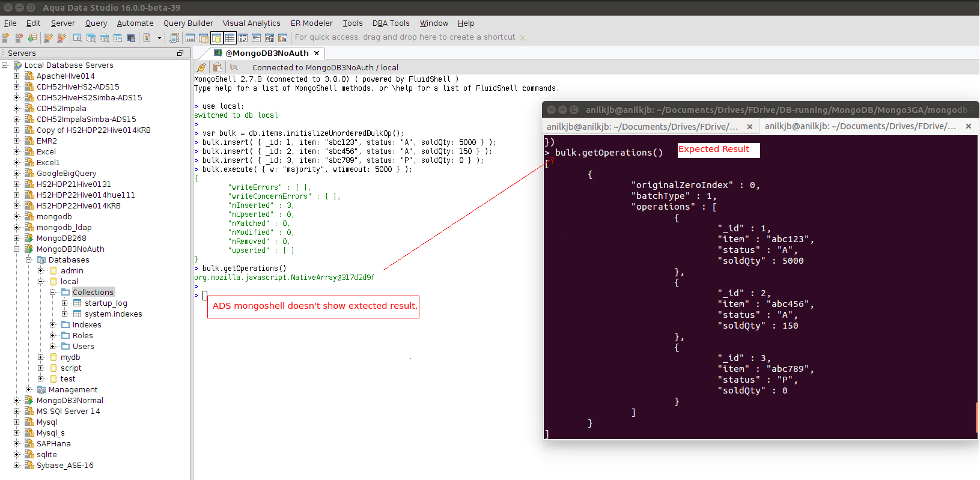Select the HS2HDP21Hive0131 server
980x480 pixels.
tap(74, 184)
